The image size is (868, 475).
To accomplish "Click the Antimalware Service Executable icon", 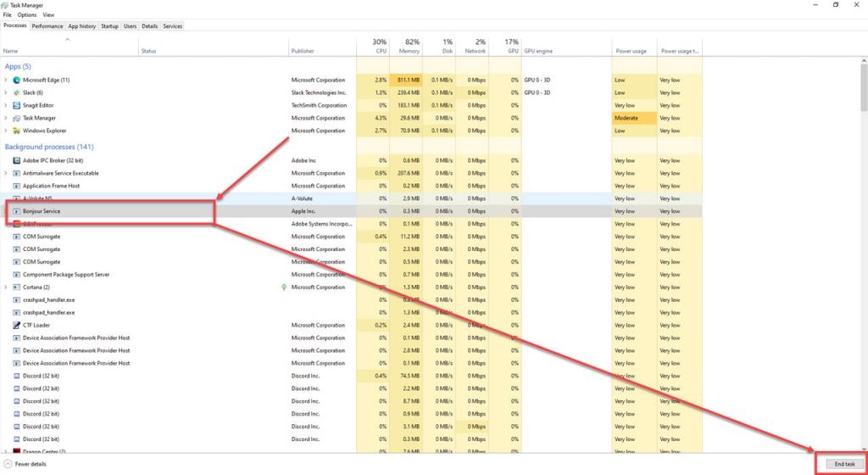I will [x=17, y=173].
